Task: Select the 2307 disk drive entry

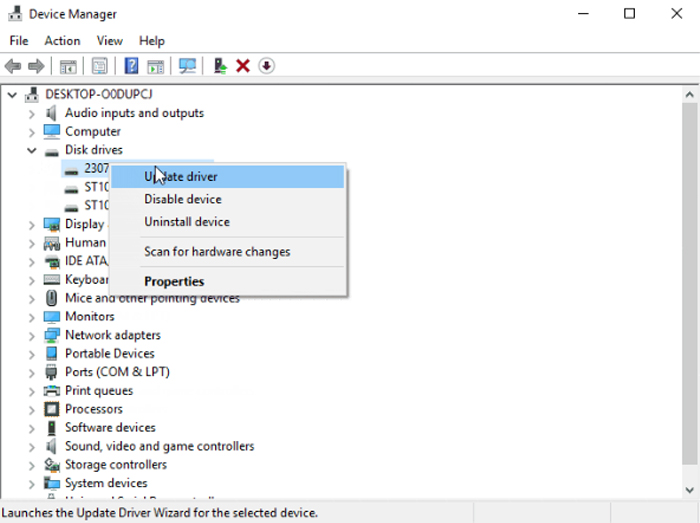Action: 96,168
